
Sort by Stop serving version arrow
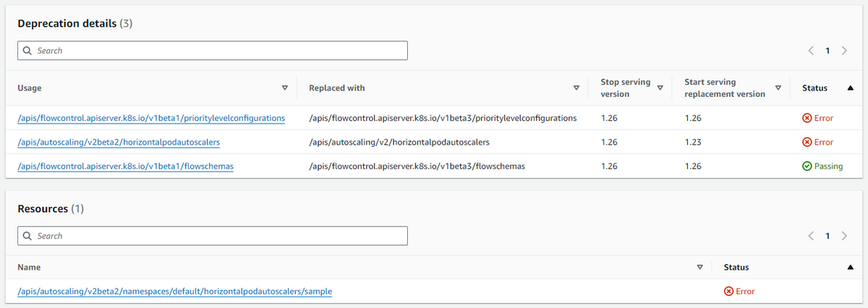660,88
